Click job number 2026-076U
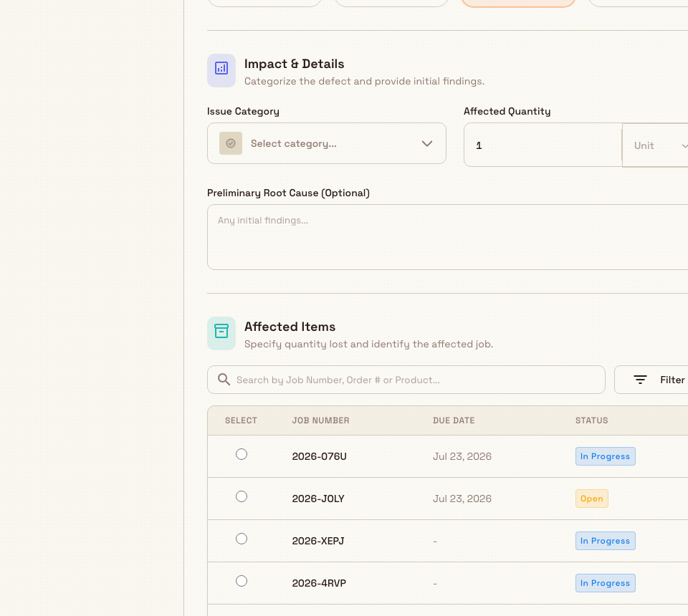The height and width of the screenshot is (616, 688). coord(320,456)
